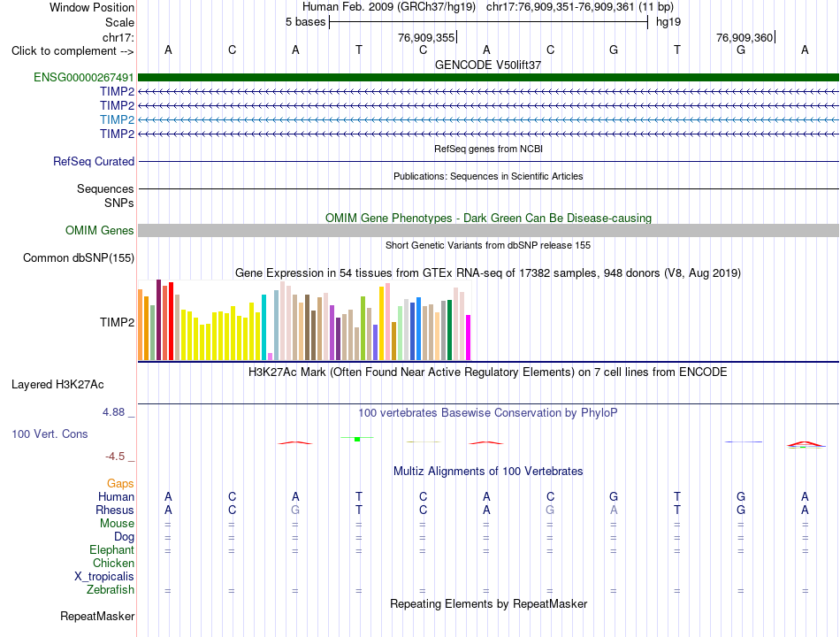Click the cyan bar in the GTEx chart
840x637 pixels.
(263, 327)
